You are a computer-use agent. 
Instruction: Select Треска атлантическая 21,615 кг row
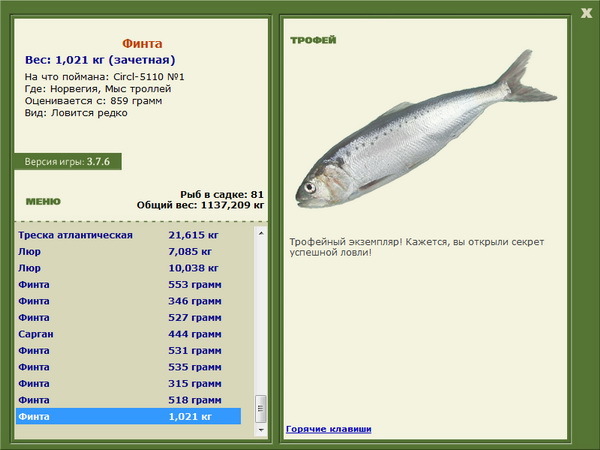(129, 235)
